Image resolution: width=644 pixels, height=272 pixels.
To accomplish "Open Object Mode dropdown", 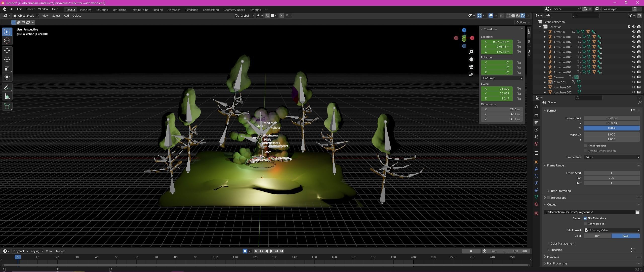I will click(25, 16).
